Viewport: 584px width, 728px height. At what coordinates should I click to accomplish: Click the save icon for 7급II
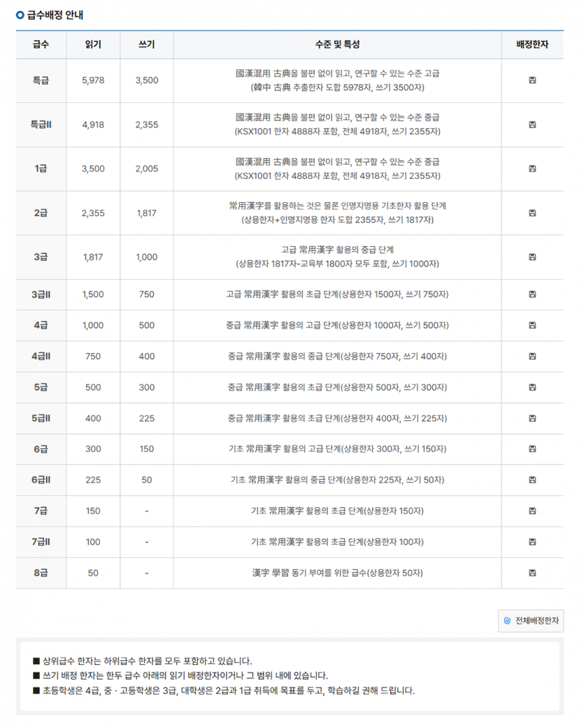(x=532, y=542)
